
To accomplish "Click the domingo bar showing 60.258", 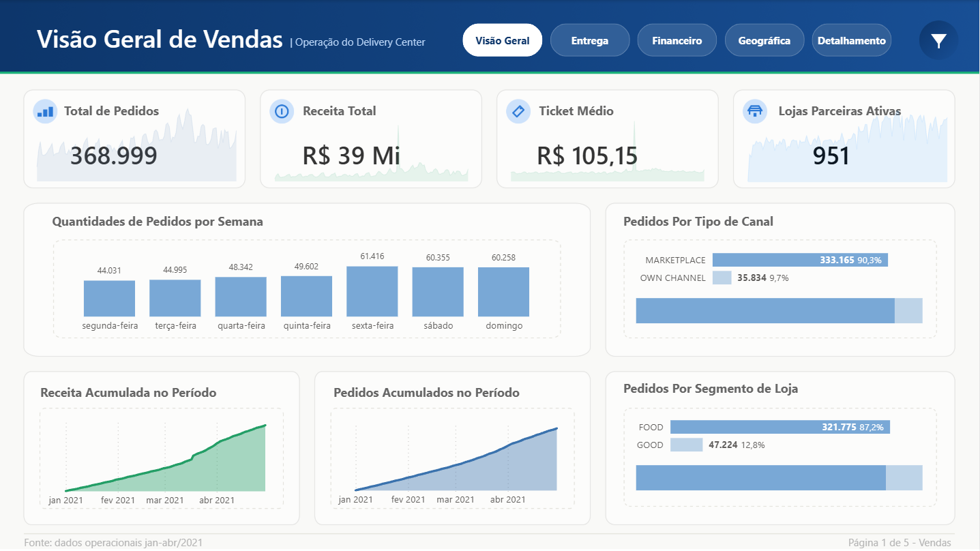I will click(x=503, y=292).
